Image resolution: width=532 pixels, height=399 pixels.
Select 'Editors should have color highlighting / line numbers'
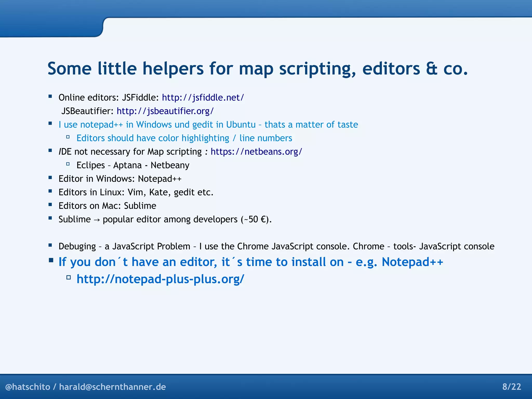tap(184, 138)
